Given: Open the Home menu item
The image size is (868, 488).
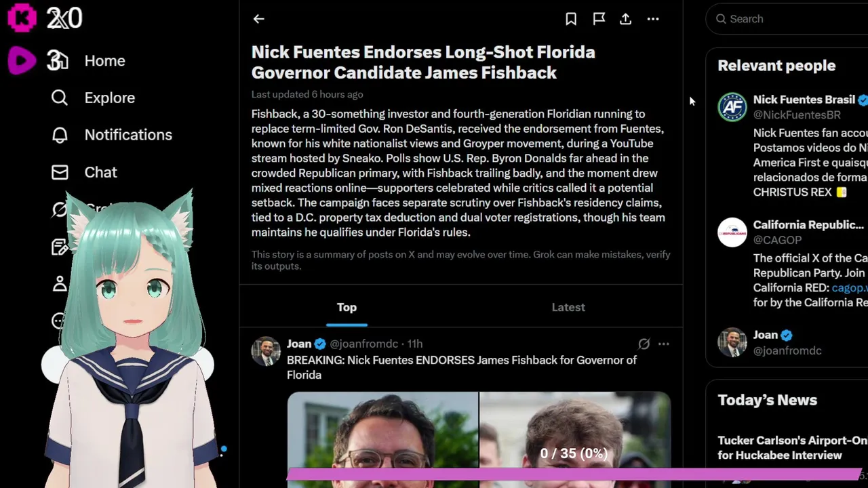Looking at the screenshot, I should click(105, 61).
